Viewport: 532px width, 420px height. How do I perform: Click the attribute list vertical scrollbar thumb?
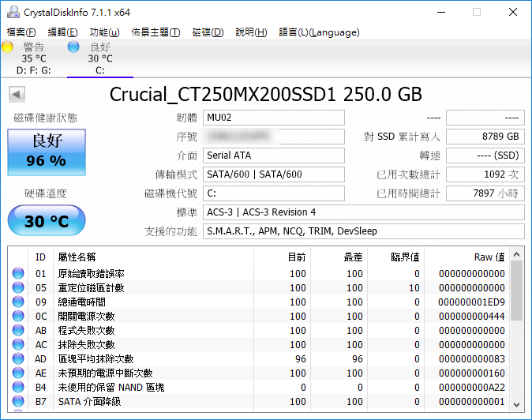(517, 291)
